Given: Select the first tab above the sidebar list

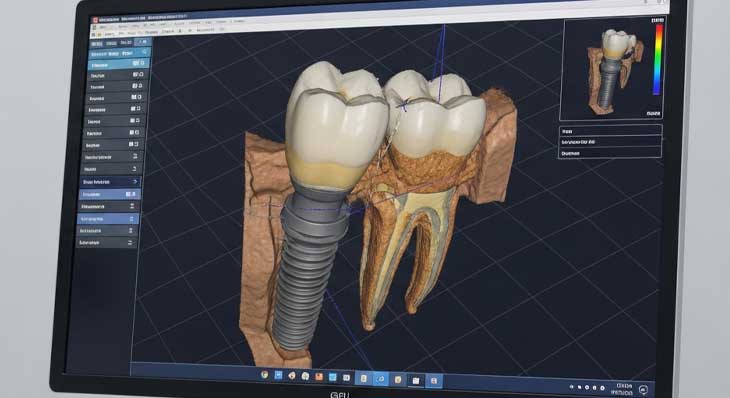Looking at the screenshot, I should [97, 43].
